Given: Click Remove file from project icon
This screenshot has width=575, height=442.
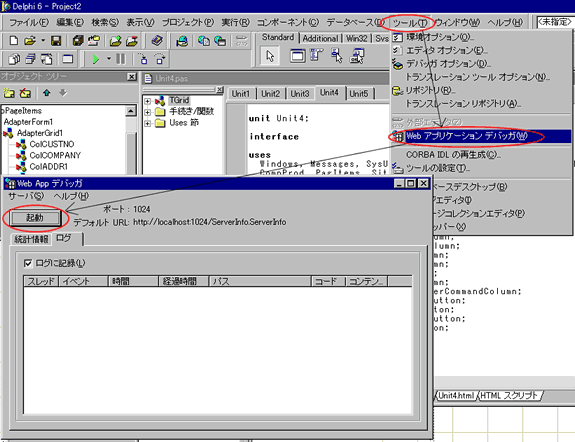Looking at the screenshot, I should tap(131, 40).
